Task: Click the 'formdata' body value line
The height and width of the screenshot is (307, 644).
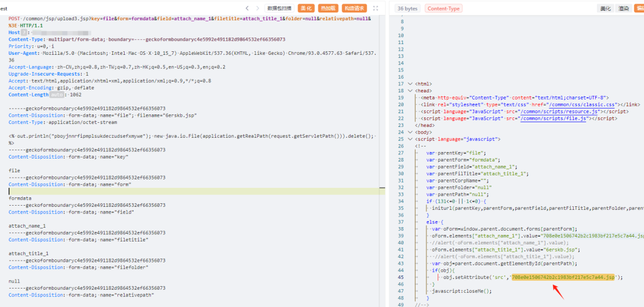Action: point(19,199)
